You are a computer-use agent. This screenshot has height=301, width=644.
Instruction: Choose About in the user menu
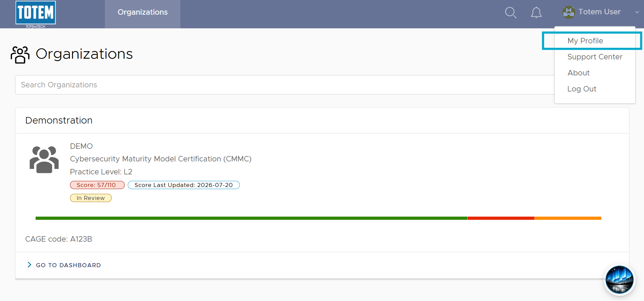(x=578, y=73)
